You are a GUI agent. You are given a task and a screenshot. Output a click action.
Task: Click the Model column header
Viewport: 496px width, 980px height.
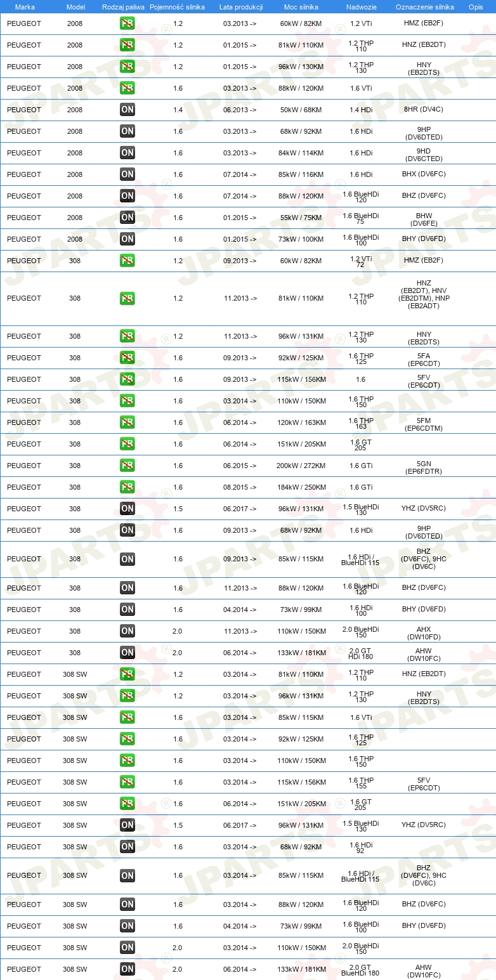coord(75,6)
